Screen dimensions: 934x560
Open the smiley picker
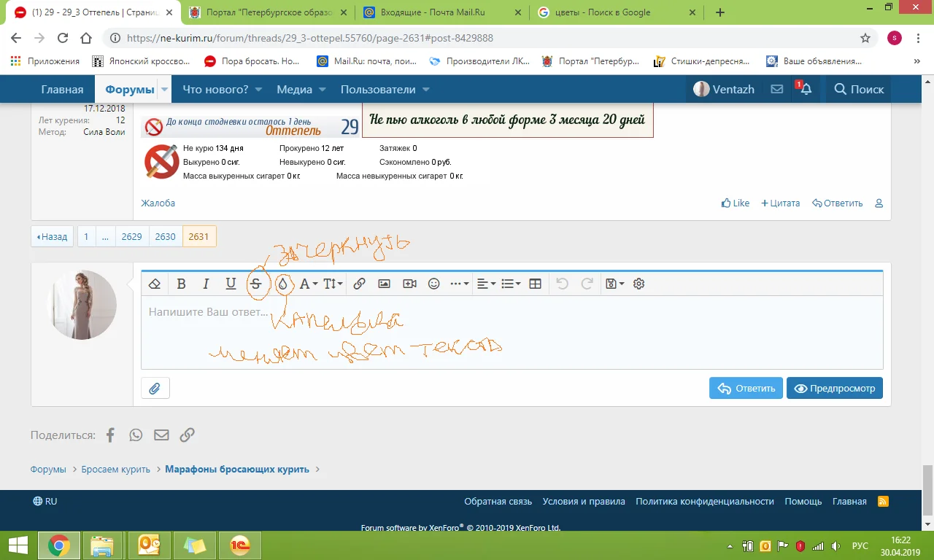(434, 284)
